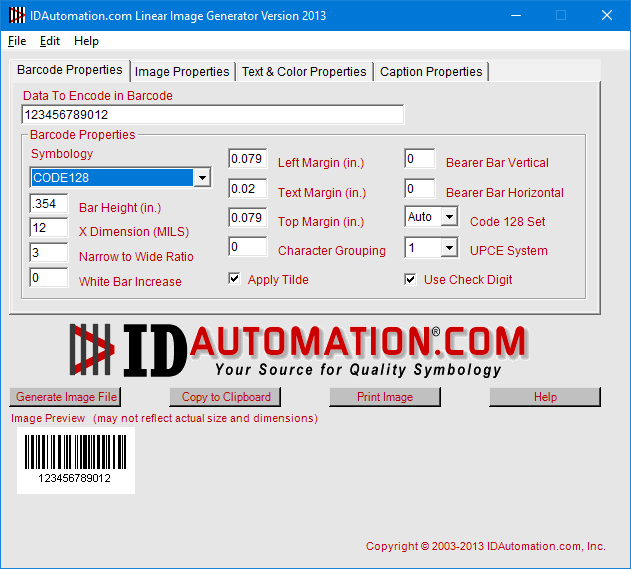Click the Bearer Bar Vertical field
The image size is (631, 569).
coord(419,159)
